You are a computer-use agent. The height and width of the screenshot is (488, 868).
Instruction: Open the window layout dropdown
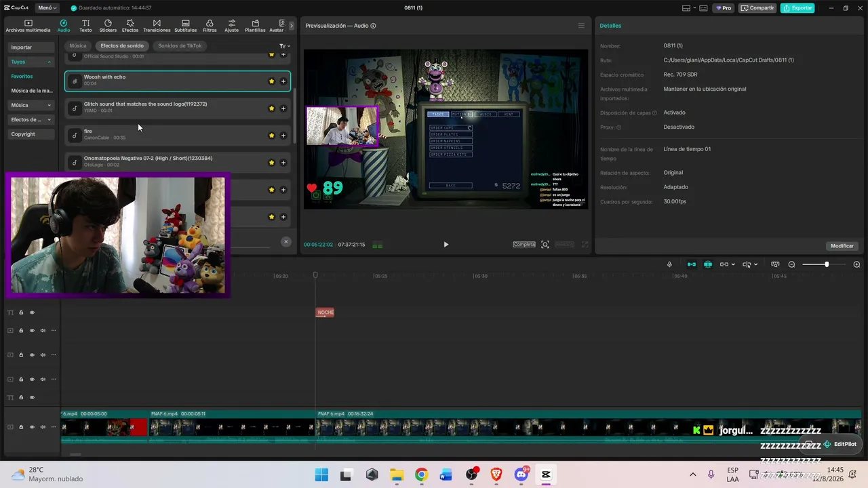(x=688, y=8)
